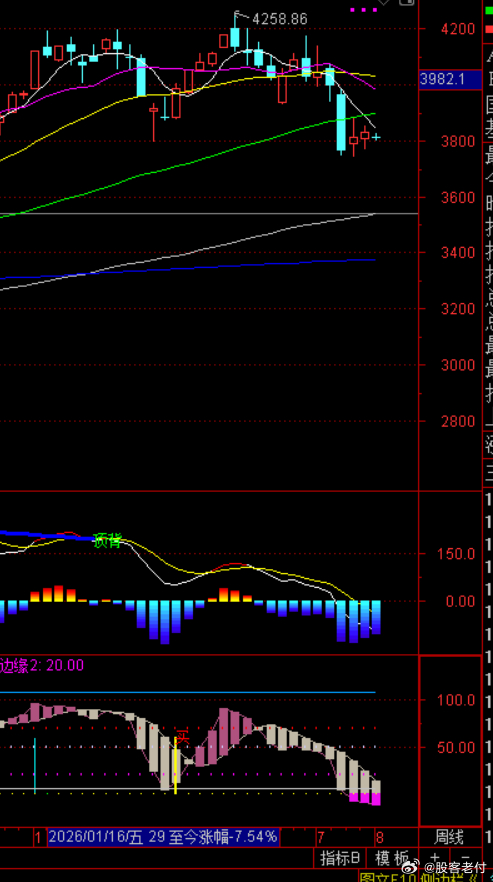This screenshot has width=493, height=882.
Task: Open 图文F10 info link
Action: pos(384,877)
